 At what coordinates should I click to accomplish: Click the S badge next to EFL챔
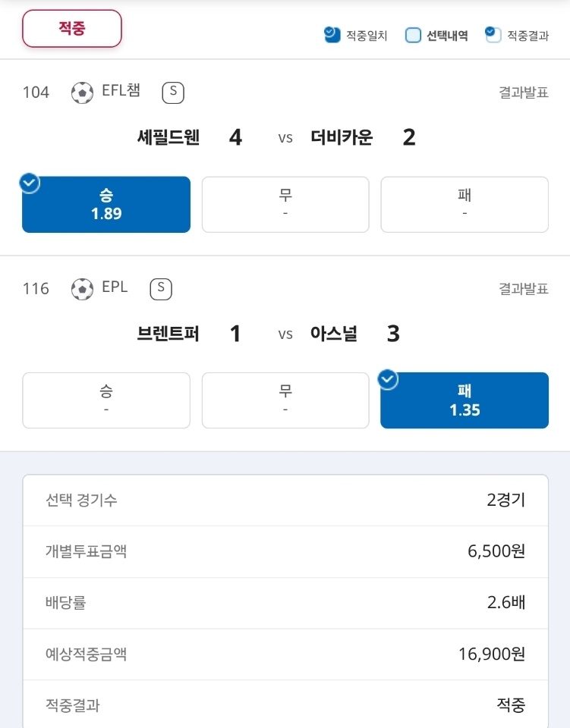pyautogui.click(x=173, y=93)
